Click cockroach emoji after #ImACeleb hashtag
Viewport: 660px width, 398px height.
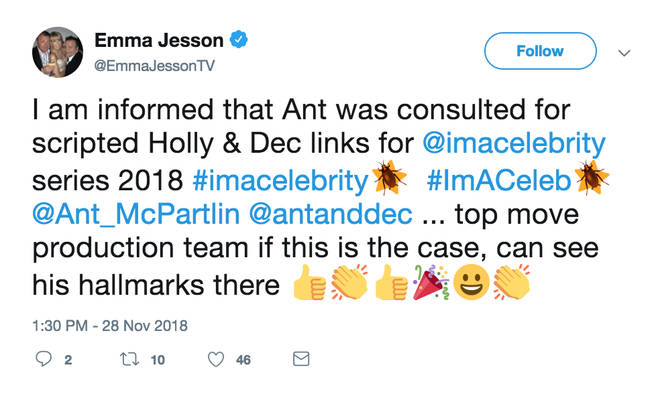[592, 177]
